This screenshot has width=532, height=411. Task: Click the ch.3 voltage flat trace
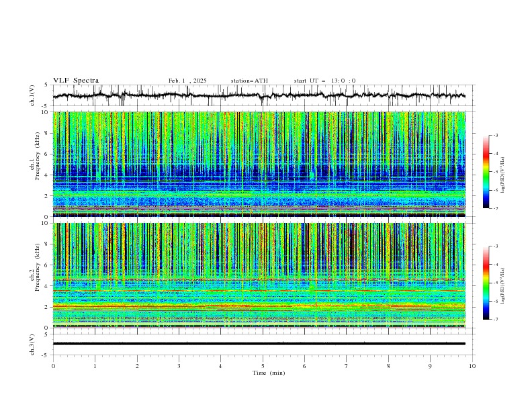[259, 344]
